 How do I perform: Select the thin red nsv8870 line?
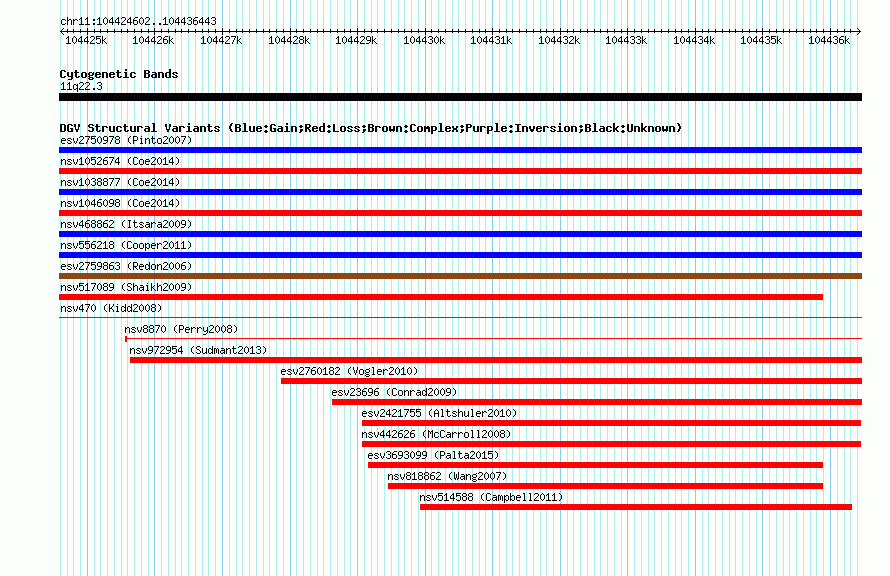coord(493,338)
